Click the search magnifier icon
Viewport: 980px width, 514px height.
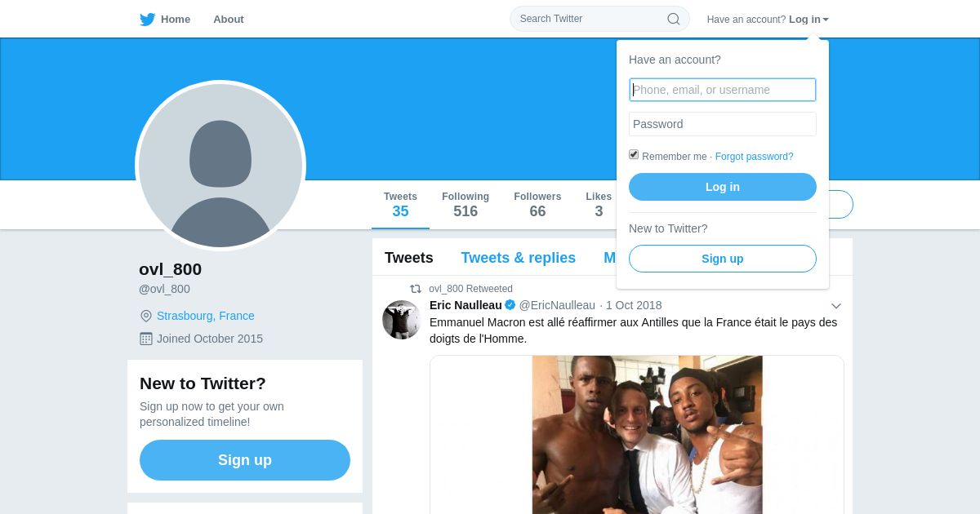tap(674, 19)
